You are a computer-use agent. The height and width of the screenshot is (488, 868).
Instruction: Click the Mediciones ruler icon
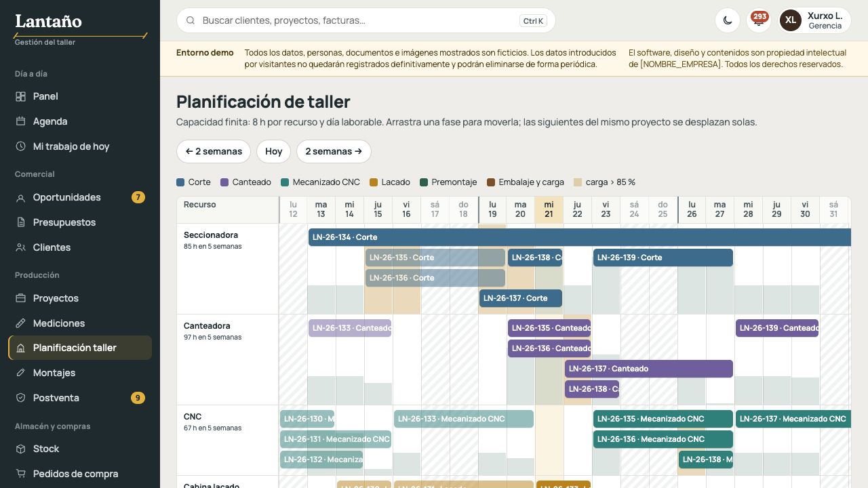[20, 323]
